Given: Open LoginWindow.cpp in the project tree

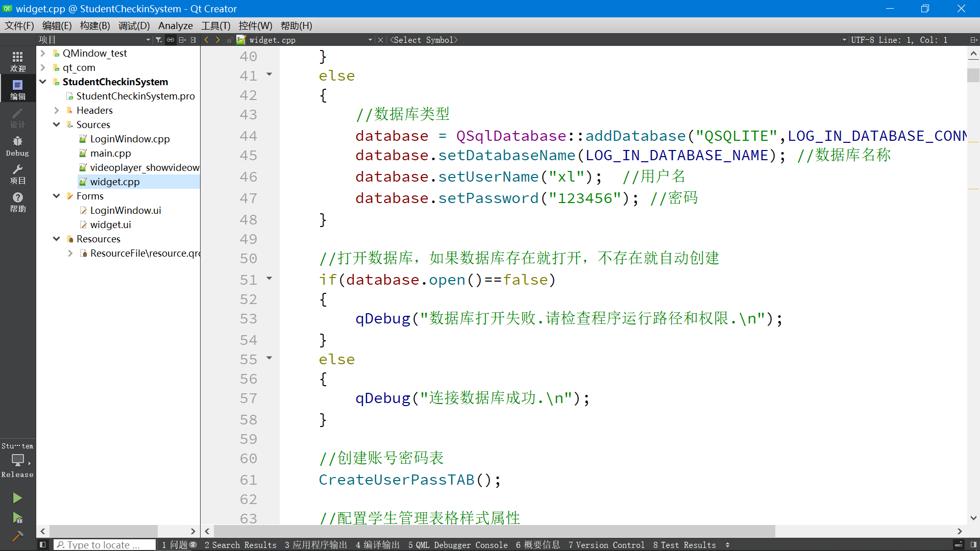Looking at the screenshot, I should click(130, 139).
